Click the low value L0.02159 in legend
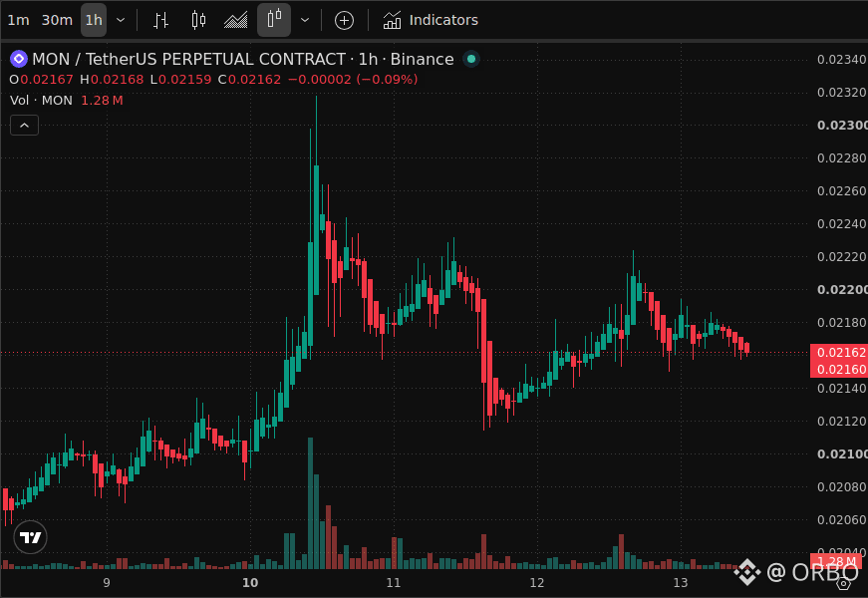The width and height of the screenshot is (868, 598). [x=181, y=79]
